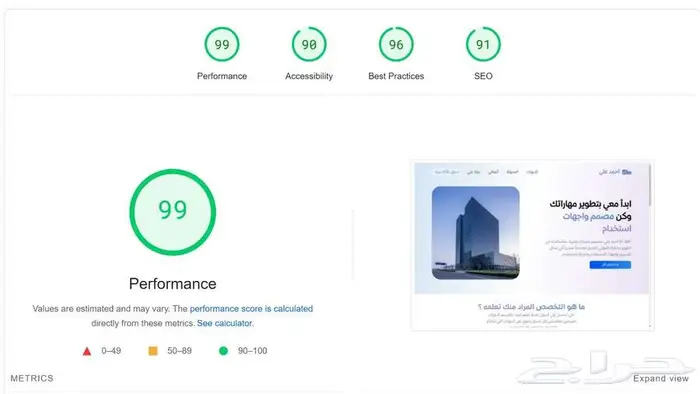Click the building photo in the page screenshot
Screen dimensions: 700x394
[x=475, y=233]
